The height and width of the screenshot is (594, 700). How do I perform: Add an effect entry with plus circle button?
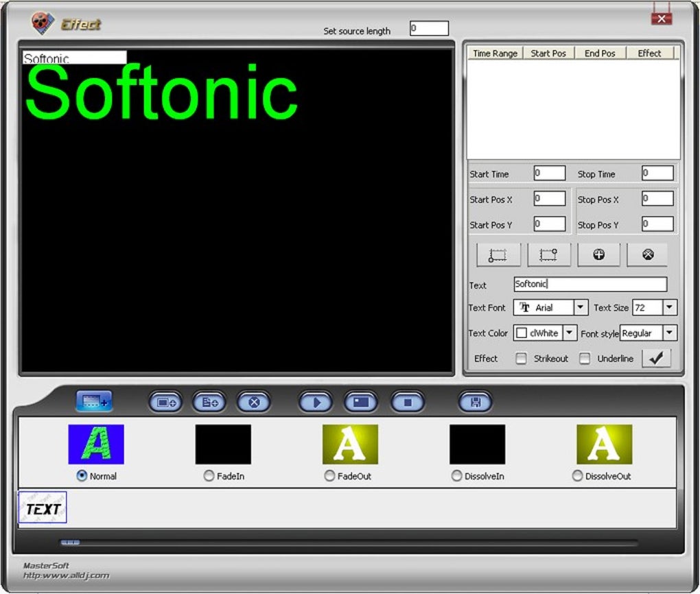click(598, 255)
